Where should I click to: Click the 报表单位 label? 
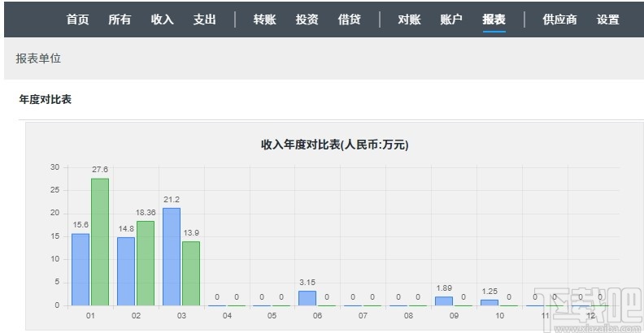[38, 58]
